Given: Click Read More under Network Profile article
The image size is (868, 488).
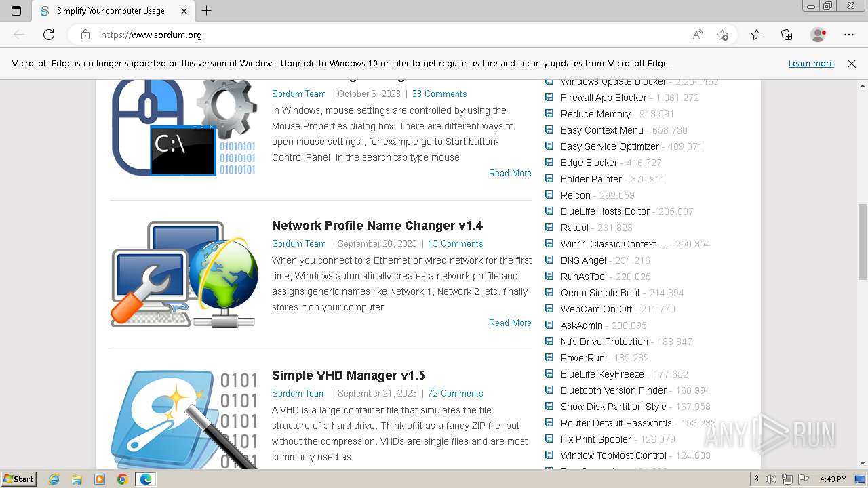Looking at the screenshot, I should click(x=510, y=323).
